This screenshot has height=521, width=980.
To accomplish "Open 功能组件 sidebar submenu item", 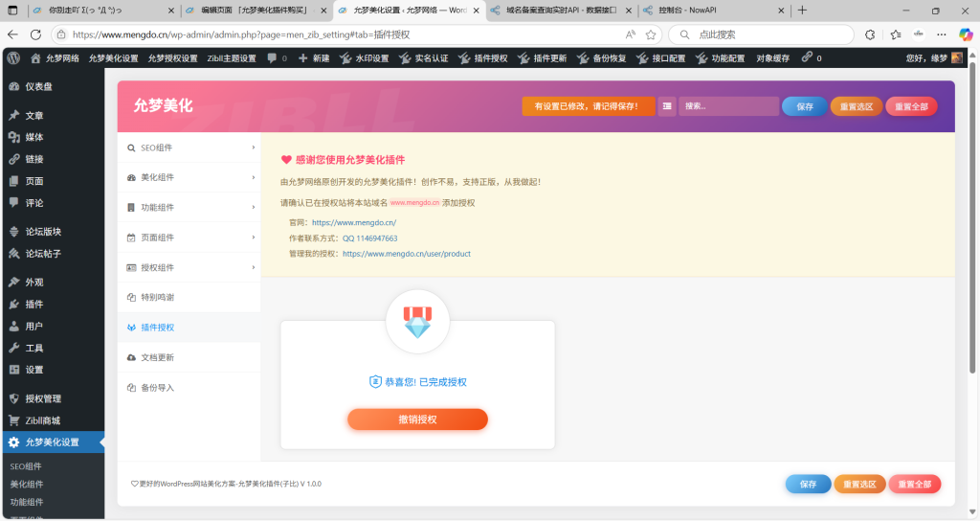I will click(x=27, y=502).
